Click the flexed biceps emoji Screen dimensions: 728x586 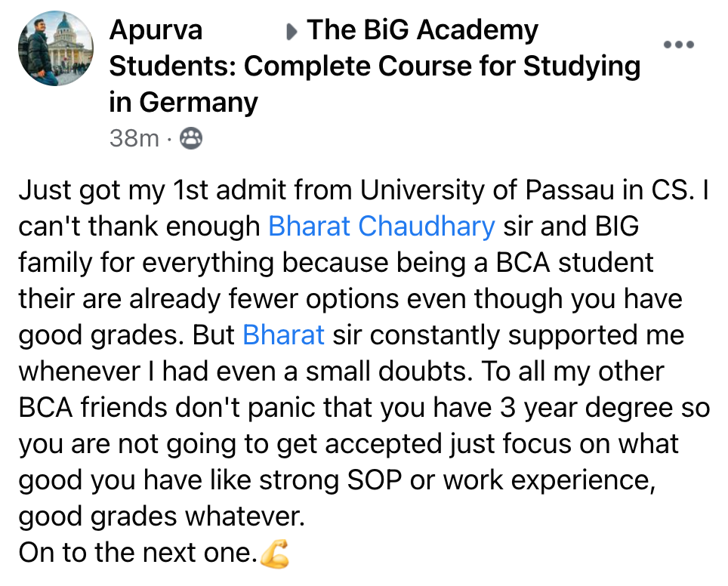click(x=274, y=554)
